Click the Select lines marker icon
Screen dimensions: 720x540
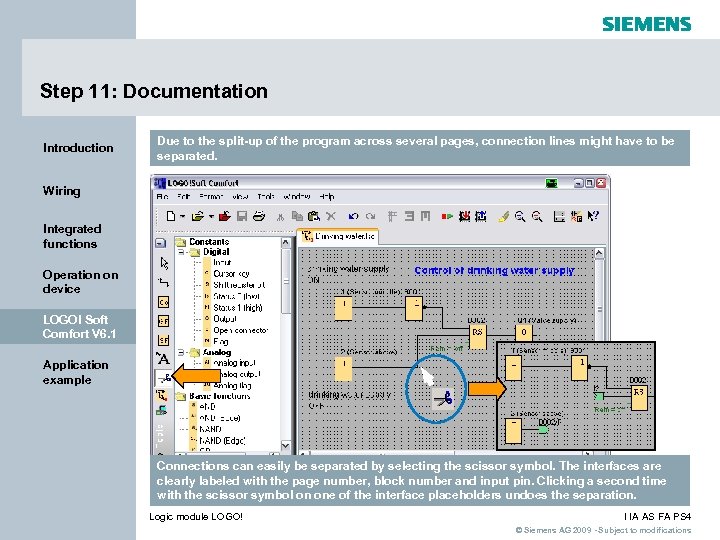503,216
